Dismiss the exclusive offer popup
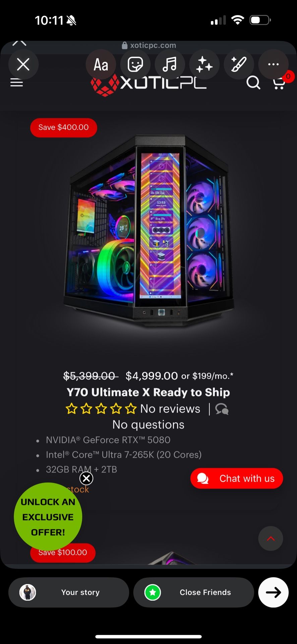The image size is (297, 644). [x=86, y=478]
